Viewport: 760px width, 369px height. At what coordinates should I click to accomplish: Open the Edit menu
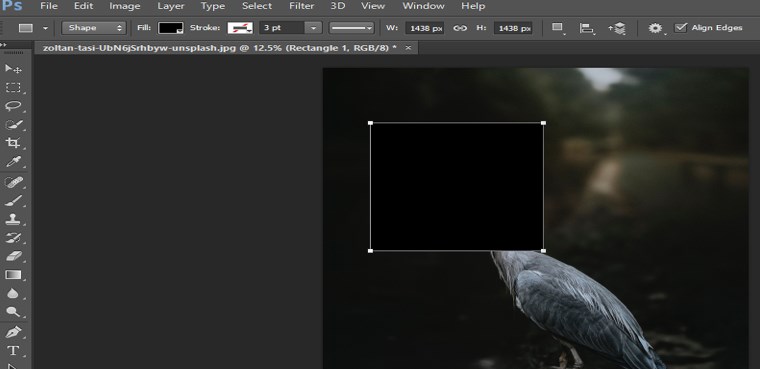coord(83,6)
